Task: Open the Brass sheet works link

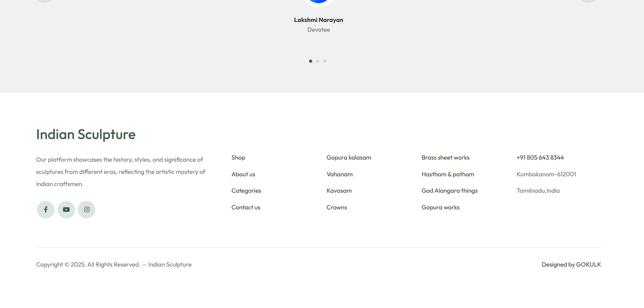Action: (445, 157)
